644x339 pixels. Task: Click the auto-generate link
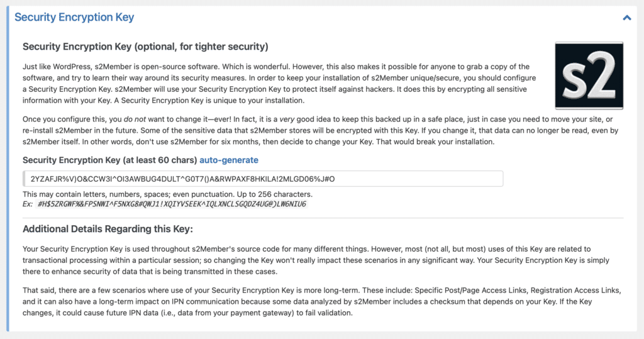[x=229, y=160]
